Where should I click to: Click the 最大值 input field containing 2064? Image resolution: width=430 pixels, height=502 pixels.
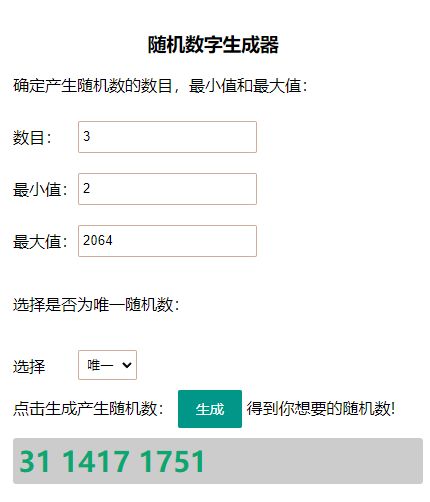pos(167,241)
